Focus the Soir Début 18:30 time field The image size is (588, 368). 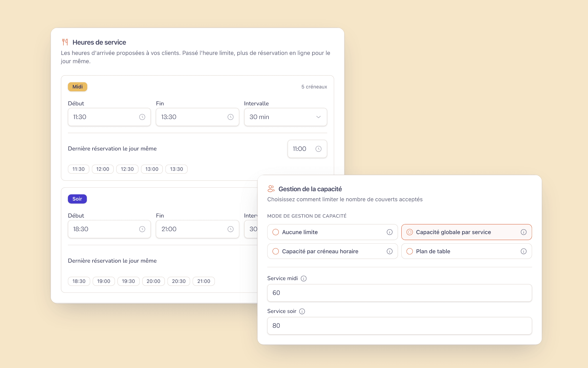point(109,229)
